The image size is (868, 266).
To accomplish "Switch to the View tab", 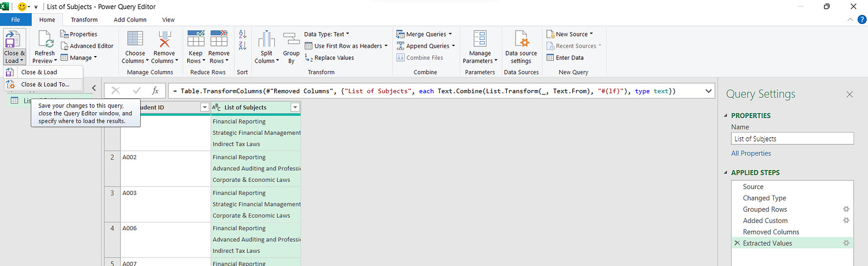I will coord(168,20).
